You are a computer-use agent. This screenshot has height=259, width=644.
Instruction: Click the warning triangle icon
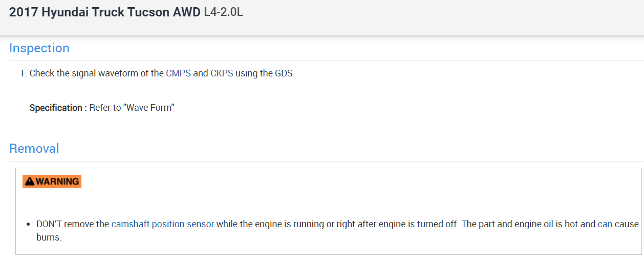pos(30,182)
